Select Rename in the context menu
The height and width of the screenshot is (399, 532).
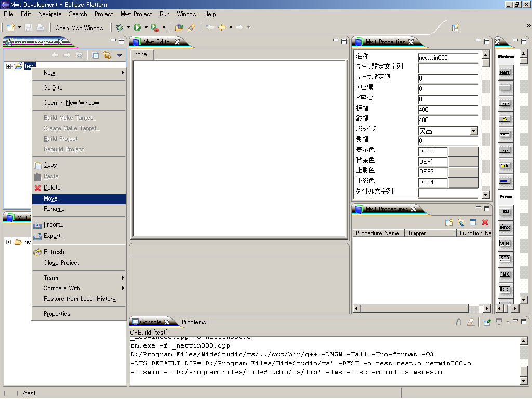click(54, 209)
